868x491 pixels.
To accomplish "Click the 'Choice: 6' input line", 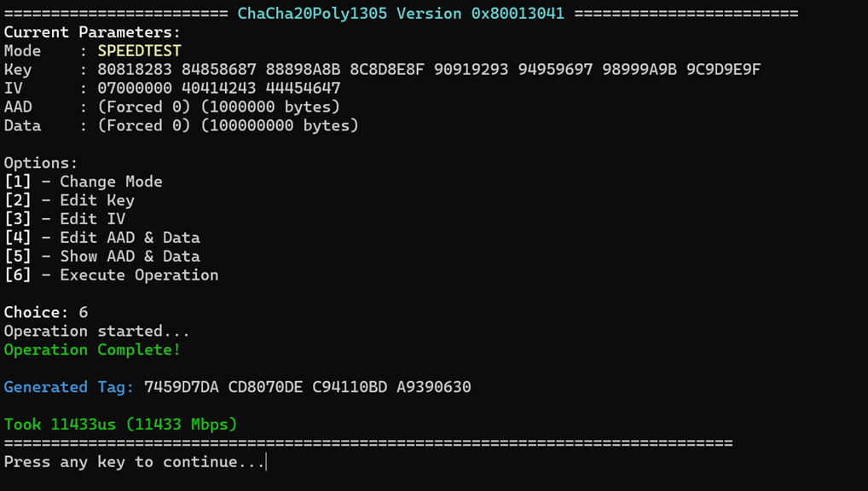I will tap(46, 312).
